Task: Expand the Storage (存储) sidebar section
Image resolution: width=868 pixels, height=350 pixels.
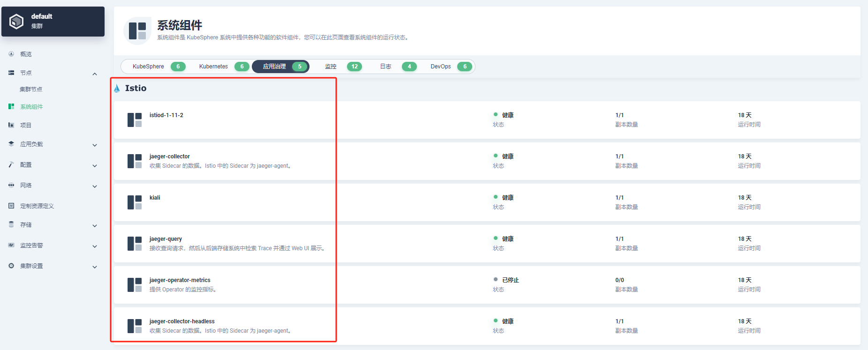Action: point(95,225)
